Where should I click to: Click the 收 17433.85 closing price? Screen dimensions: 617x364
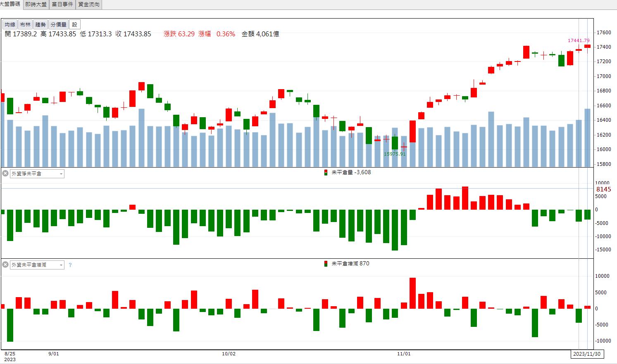pos(133,34)
